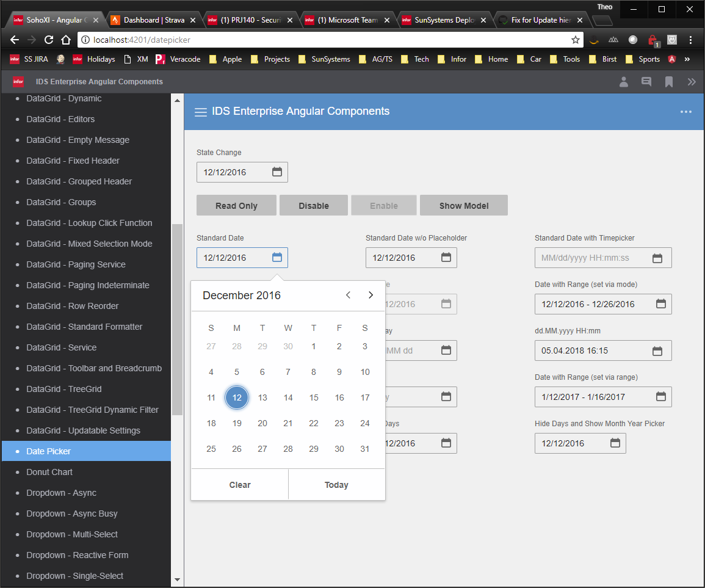Go to previous month in datepicker
This screenshot has width=705, height=588.
348,295
